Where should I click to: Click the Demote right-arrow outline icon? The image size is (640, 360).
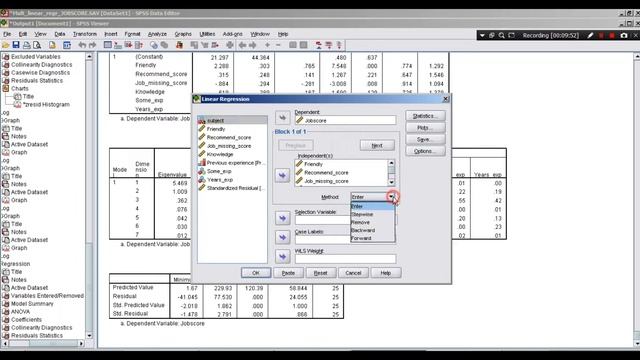[252, 45]
